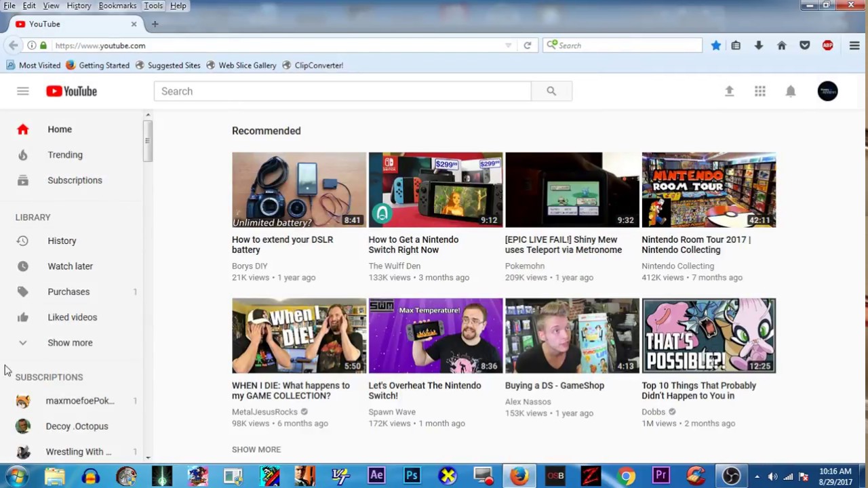Click the 'Buying a DS - GameShop' title
Viewport: 868px width, 488px height.
(x=555, y=386)
